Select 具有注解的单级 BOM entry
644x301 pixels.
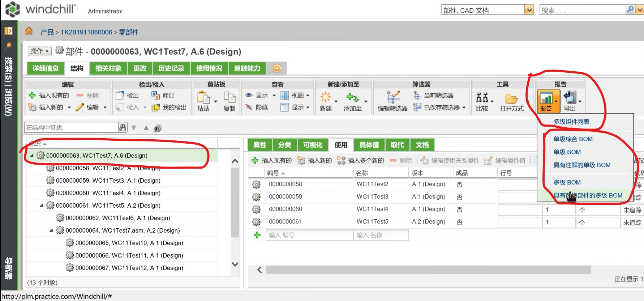point(582,165)
